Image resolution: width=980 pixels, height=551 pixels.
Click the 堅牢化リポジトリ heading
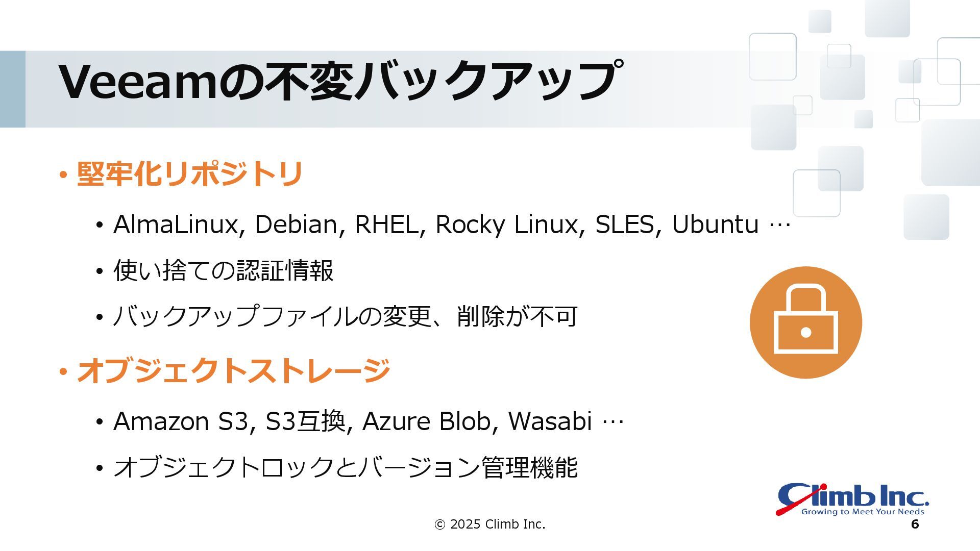190,174
